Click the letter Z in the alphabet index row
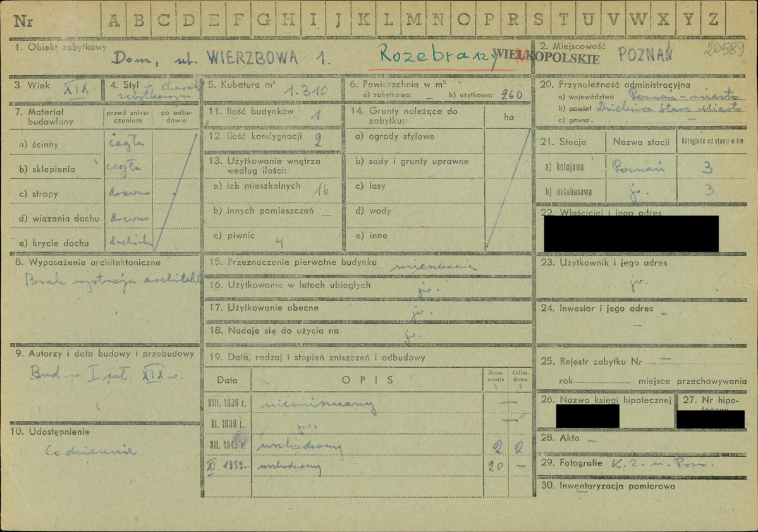758x532 pixels. click(714, 19)
